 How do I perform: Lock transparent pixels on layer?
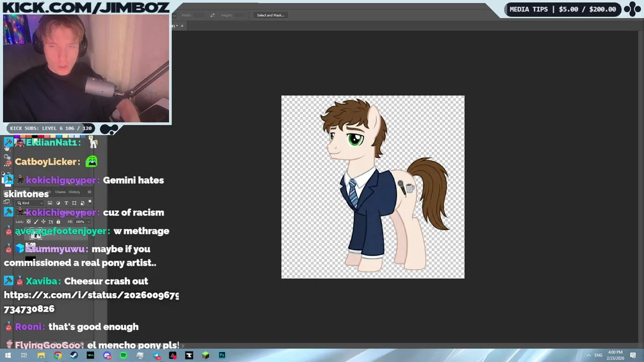[x=29, y=222]
